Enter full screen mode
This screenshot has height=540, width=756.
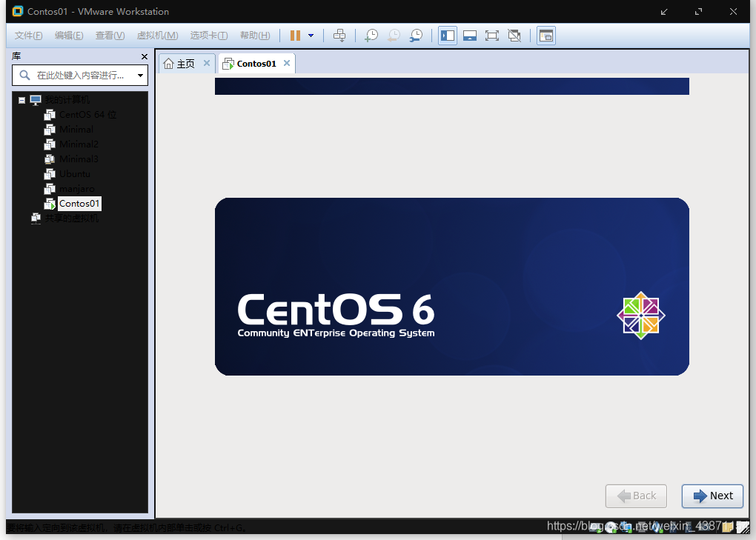click(492, 35)
